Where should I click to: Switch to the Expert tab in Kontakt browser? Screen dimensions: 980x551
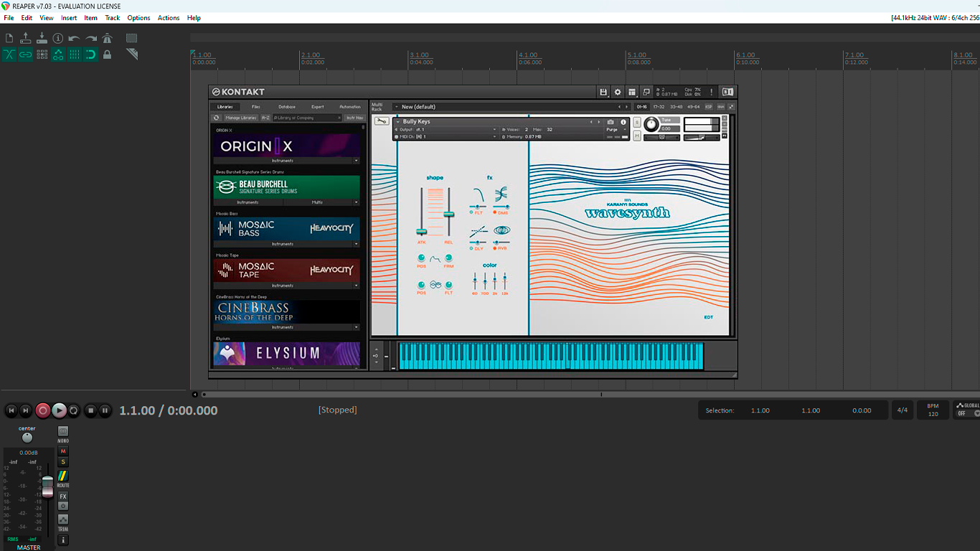318,107
